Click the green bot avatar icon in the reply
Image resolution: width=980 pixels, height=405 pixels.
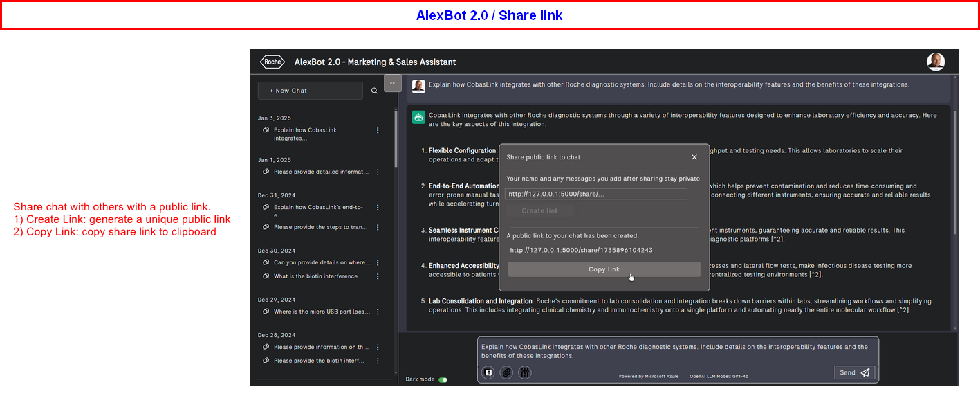point(418,117)
